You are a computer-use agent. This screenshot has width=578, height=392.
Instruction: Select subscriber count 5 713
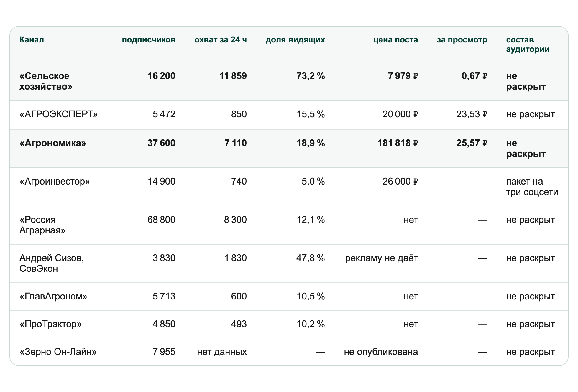pos(164,297)
